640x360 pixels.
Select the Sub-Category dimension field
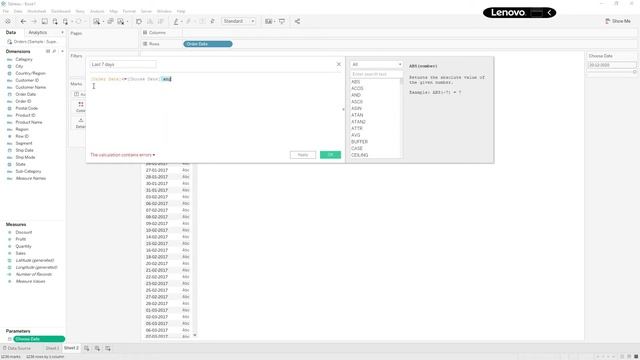pyautogui.click(x=28, y=171)
